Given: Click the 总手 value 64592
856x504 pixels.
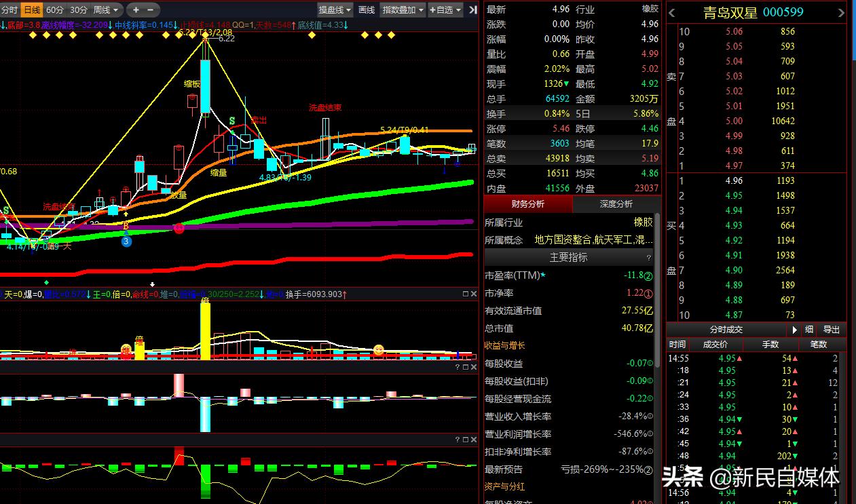Looking at the screenshot, I should (x=557, y=98).
